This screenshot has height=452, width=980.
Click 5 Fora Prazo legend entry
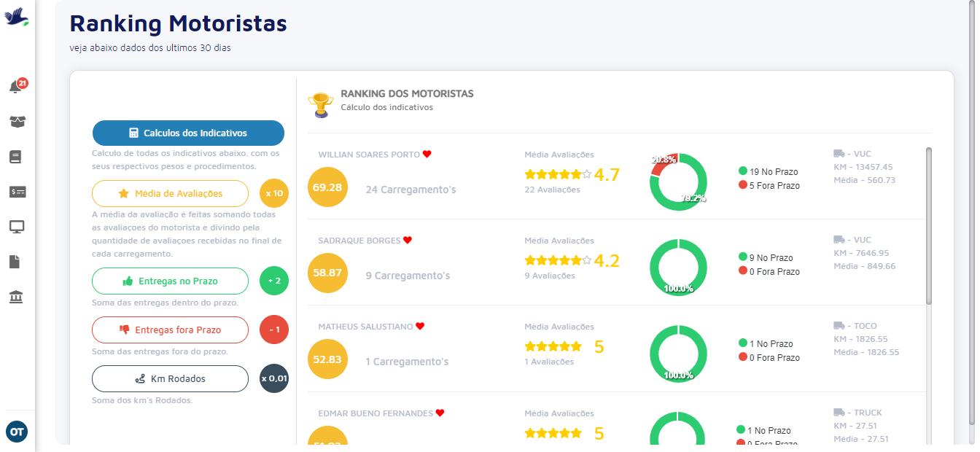769,185
